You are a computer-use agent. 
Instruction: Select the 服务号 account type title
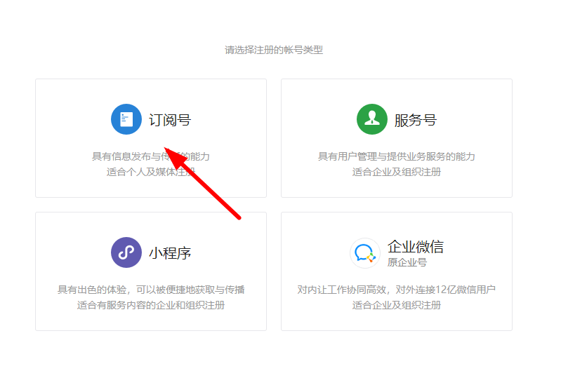click(416, 120)
